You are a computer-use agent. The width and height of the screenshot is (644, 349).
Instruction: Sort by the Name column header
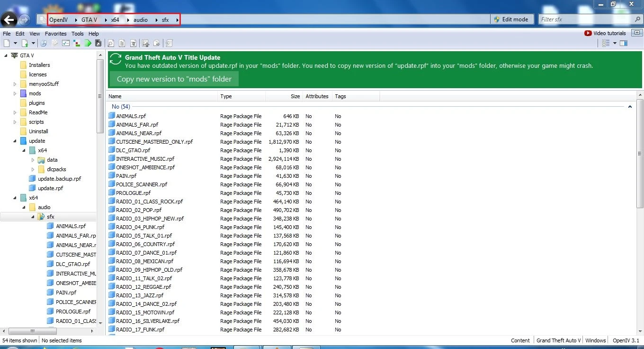click(x=162, y=96)
